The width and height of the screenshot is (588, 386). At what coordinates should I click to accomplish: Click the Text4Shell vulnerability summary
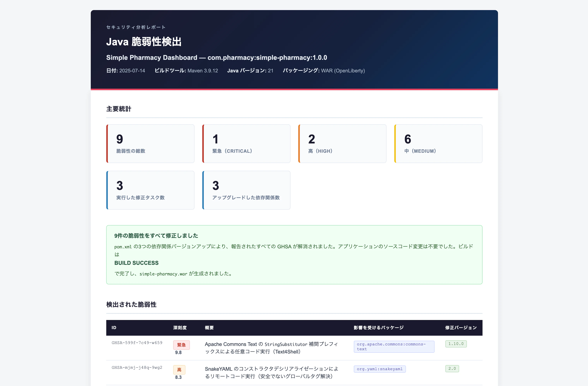(x=271, y=348)
